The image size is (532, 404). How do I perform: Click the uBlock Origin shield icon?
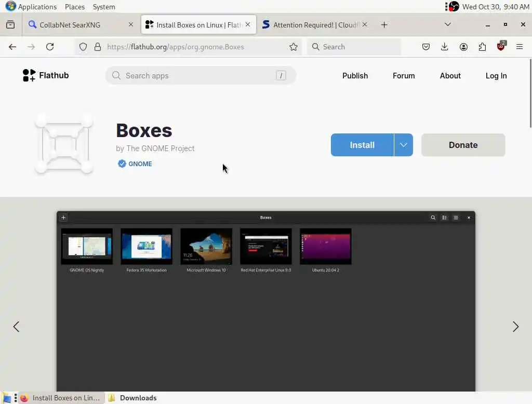point(501,46)
